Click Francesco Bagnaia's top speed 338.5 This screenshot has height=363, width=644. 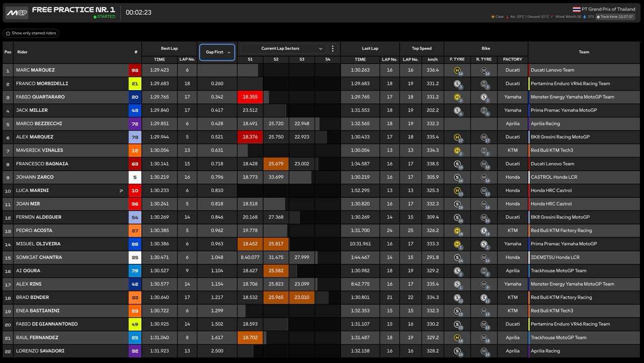tap(433, 164)
